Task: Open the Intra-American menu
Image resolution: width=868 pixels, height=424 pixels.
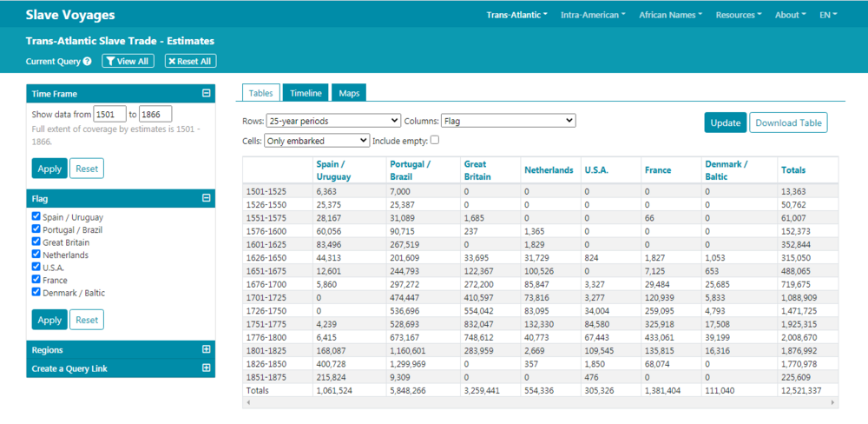Action: click(593, 15)
